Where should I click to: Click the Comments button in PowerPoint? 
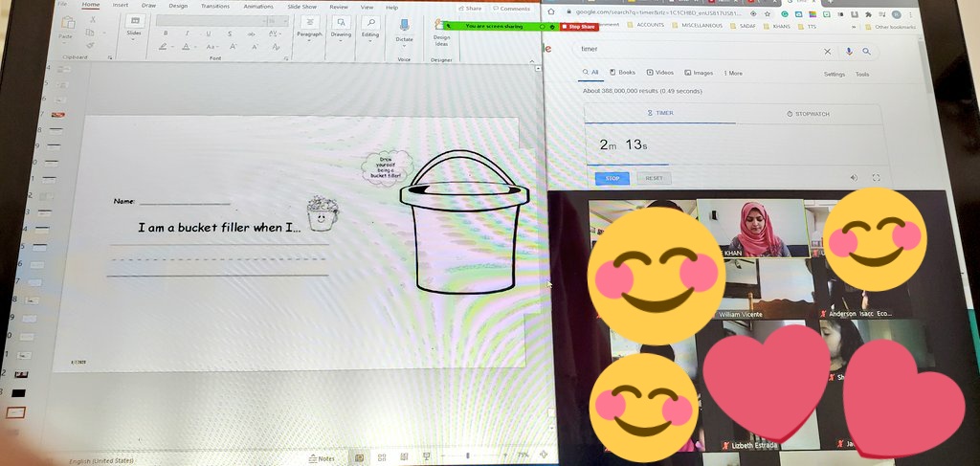pyautogui.click(x=511, y=9)
